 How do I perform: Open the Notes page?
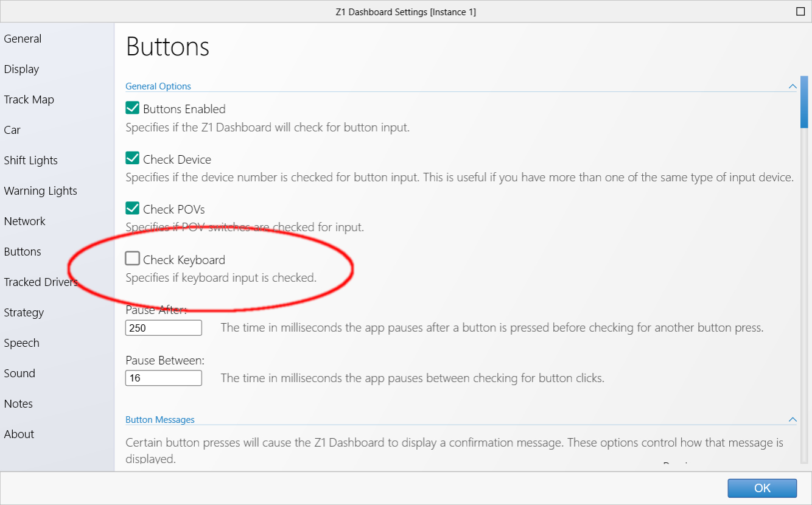(x=18, y=404)
